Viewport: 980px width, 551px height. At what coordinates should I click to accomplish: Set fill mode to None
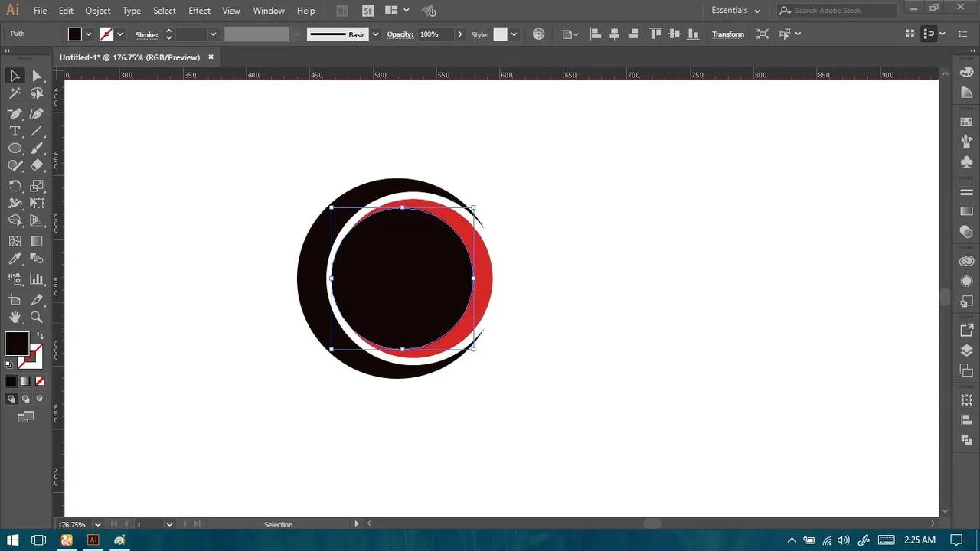pos(40,381)
